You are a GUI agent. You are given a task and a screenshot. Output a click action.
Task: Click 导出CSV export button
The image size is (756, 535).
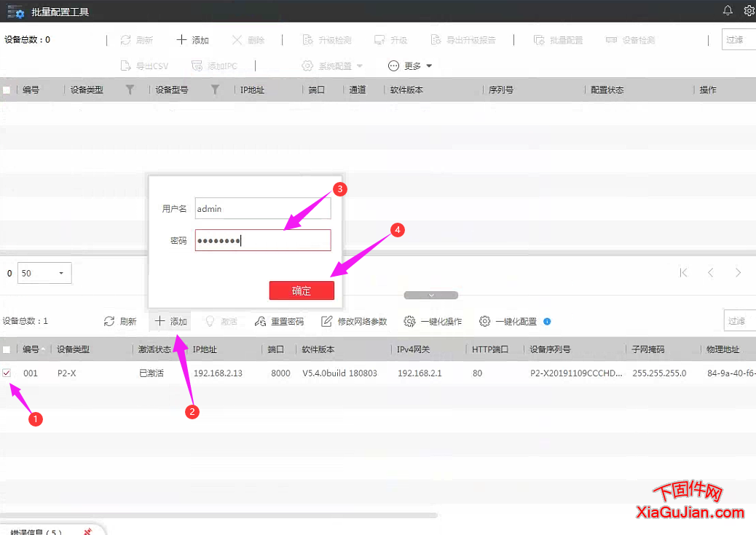point(144,66)
